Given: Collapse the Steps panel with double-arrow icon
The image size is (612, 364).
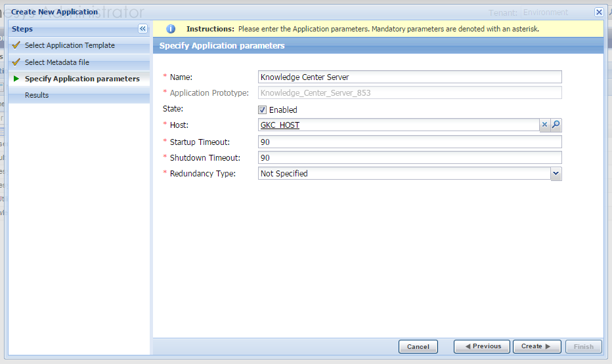Looking at the screenshot, I should (x=142, y=29).
